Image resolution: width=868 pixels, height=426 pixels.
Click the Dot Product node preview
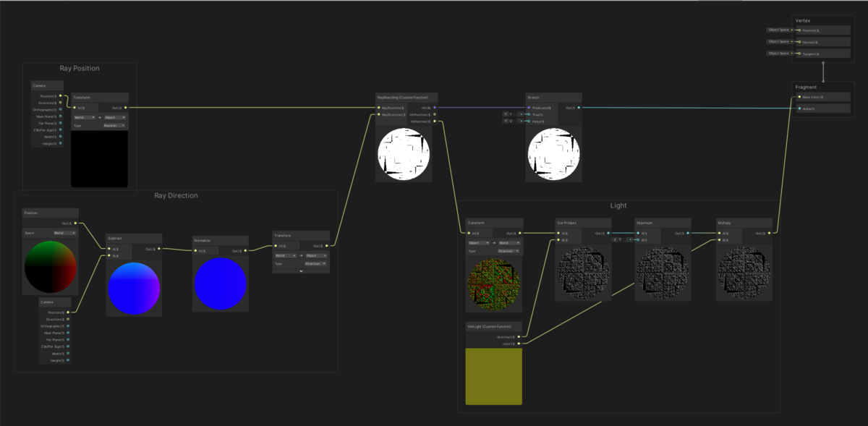point(583,273)
